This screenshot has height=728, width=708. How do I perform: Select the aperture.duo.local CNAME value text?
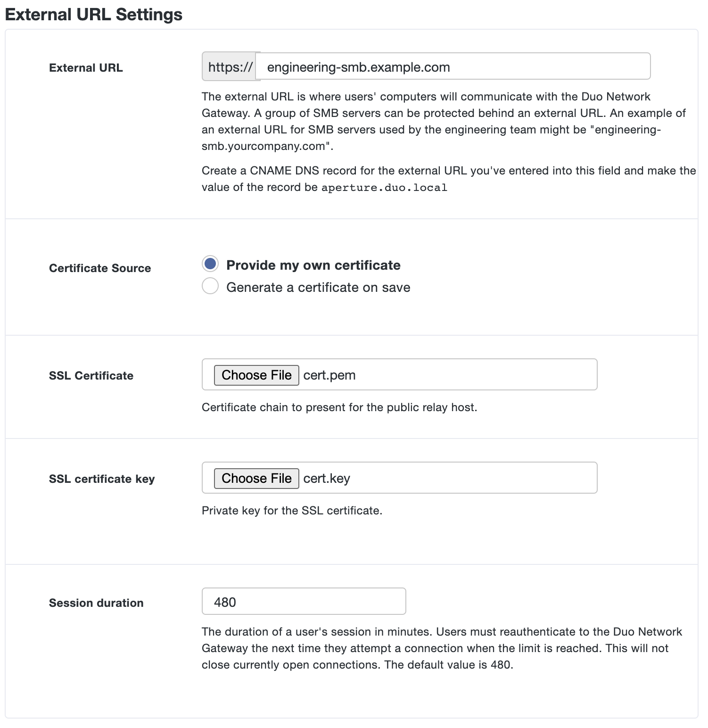(383, 187)
